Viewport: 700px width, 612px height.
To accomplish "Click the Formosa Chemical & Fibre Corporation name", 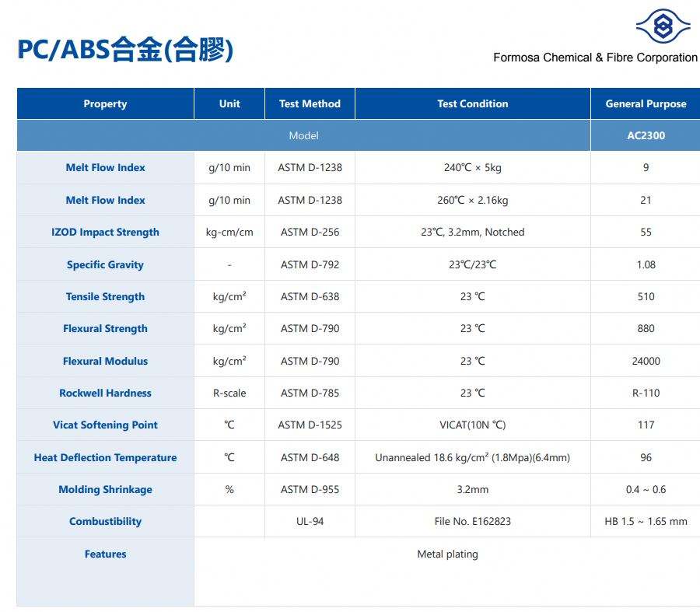I will [x=595, y=58].
